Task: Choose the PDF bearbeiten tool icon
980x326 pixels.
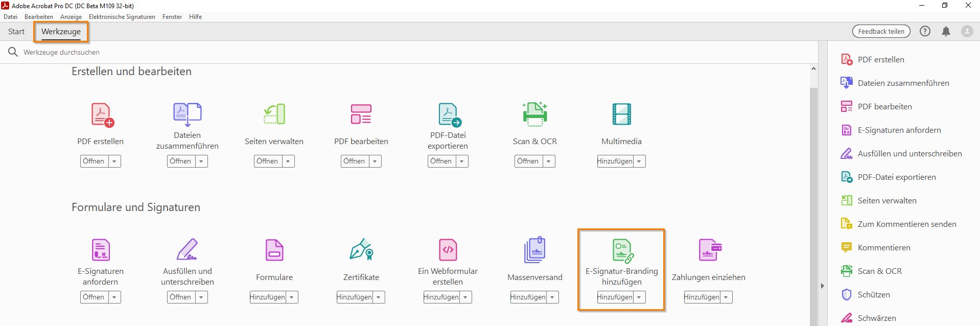Action: pyautogui.click(x=361, y=114)
